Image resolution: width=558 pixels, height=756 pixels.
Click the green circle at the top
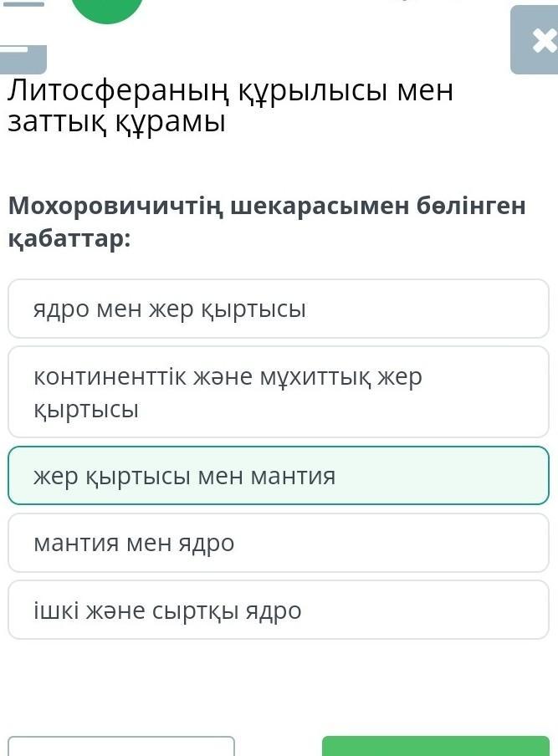107,10
